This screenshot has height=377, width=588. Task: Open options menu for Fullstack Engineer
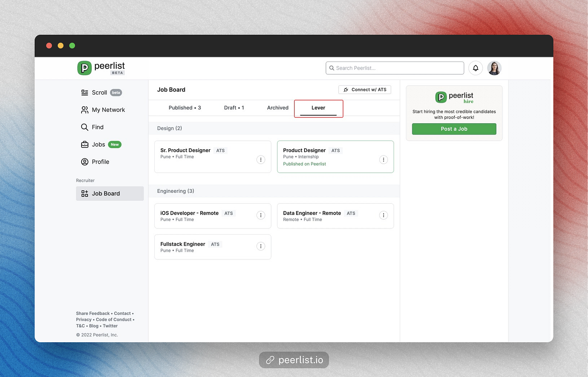261,246
